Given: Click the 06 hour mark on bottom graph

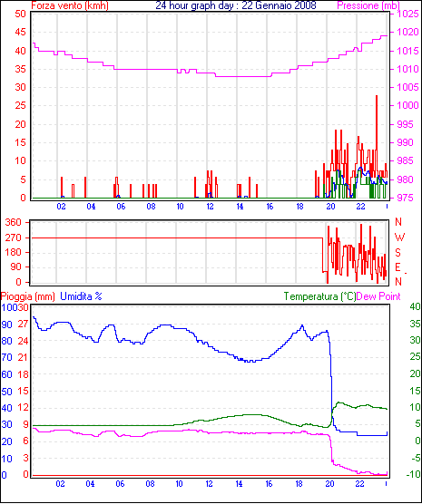Looking at the screenshot, I should [120, 484].
